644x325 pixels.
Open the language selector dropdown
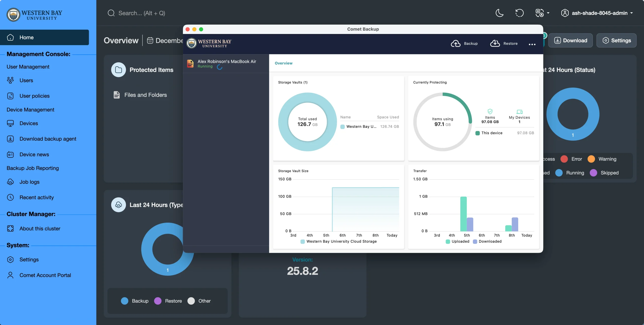tap(542, 13)
